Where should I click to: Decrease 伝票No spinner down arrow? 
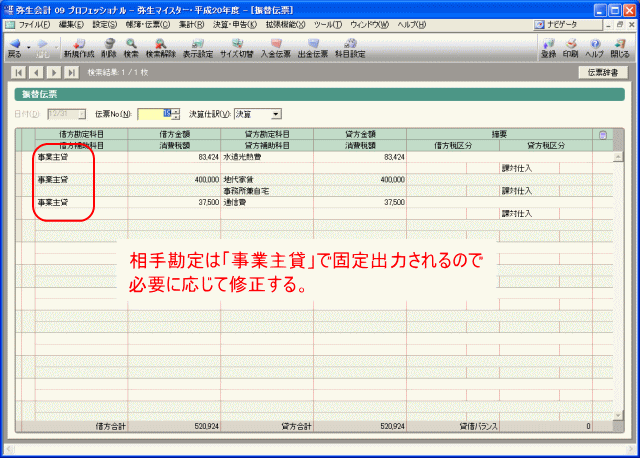(176, 117)
